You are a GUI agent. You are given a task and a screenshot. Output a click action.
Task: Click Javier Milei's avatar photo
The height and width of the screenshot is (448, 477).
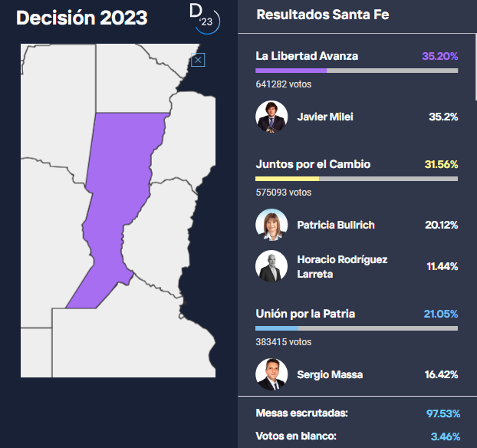point(271,117)
